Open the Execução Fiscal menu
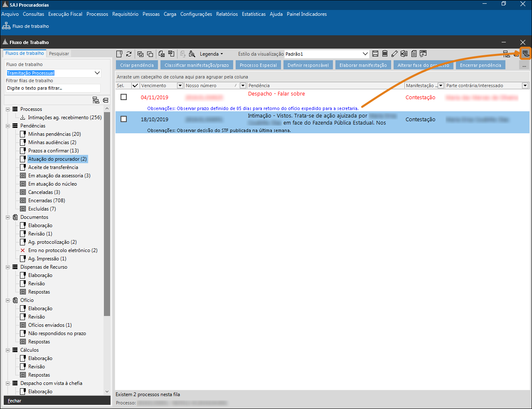Viewport: 532px width, 409px height. [65, 14]
